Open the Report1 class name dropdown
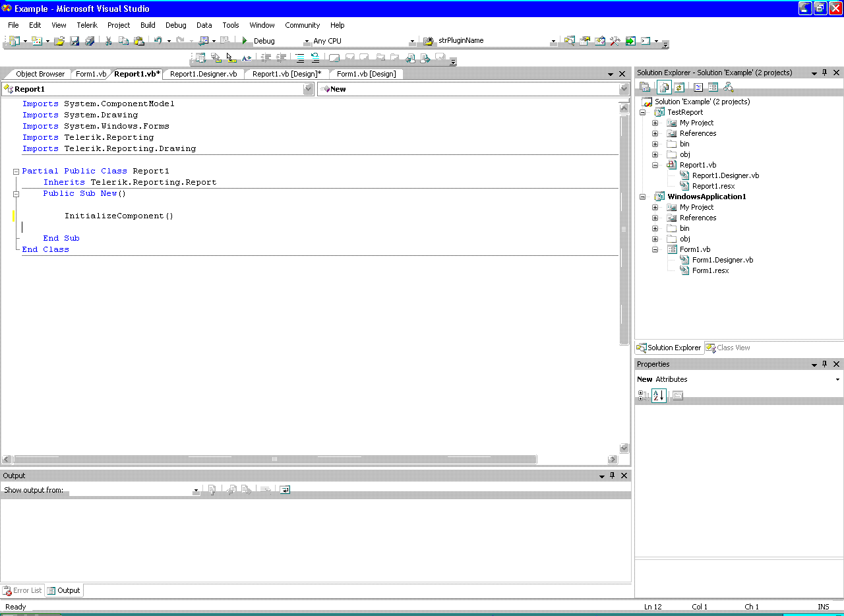The image size is (844, 616). tap(308, 89)
